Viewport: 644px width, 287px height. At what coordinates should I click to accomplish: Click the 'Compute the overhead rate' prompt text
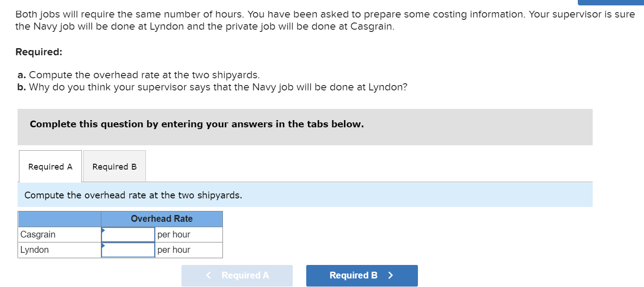(133, 195)
